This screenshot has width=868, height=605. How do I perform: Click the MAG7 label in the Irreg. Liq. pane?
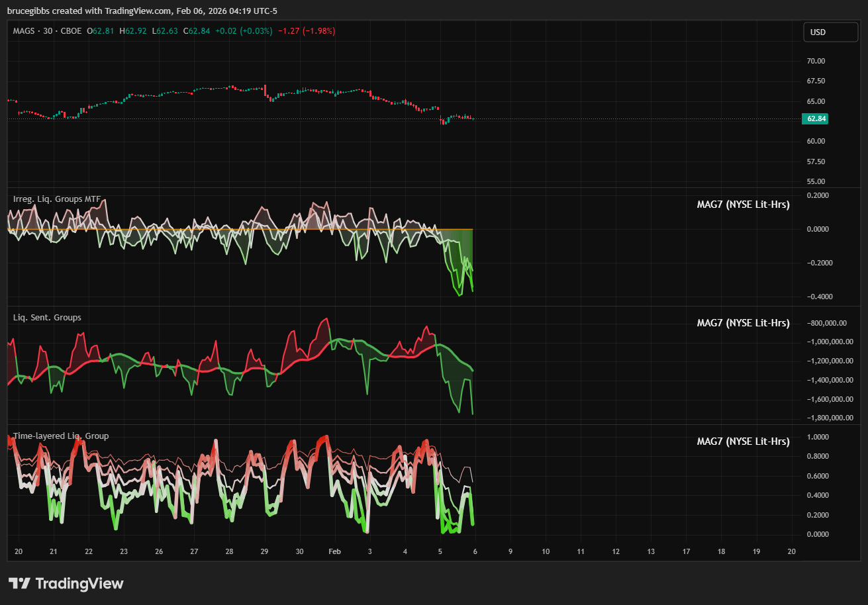point(743,205)
